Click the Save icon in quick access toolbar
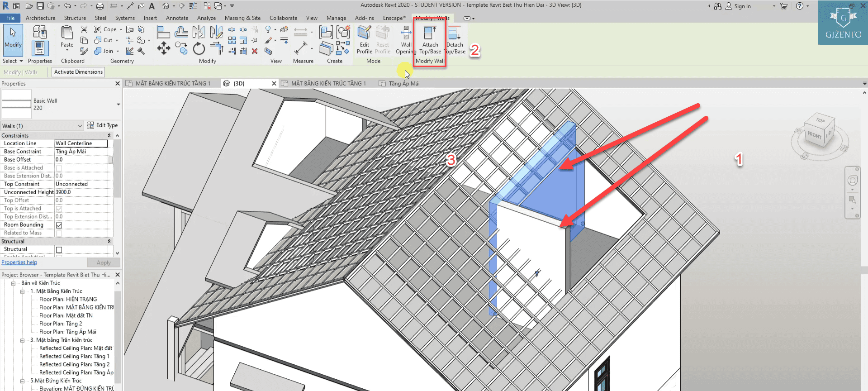868x391 pixels. [40, 6]
